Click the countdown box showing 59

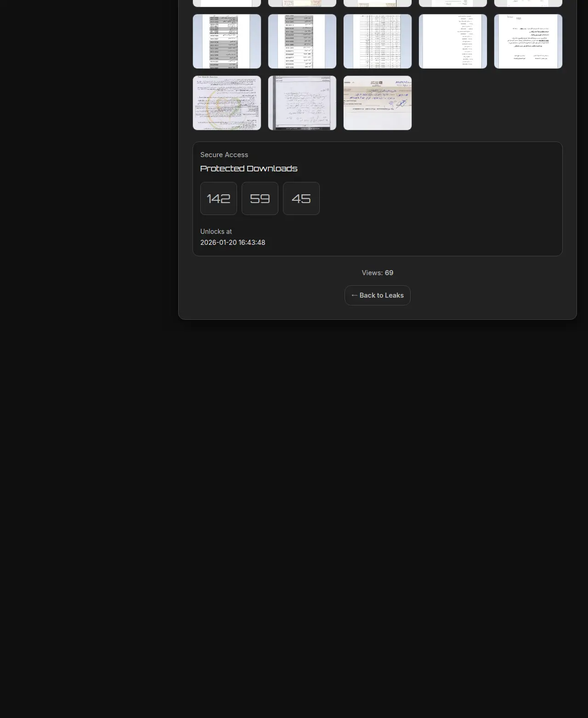click(260, 198)
